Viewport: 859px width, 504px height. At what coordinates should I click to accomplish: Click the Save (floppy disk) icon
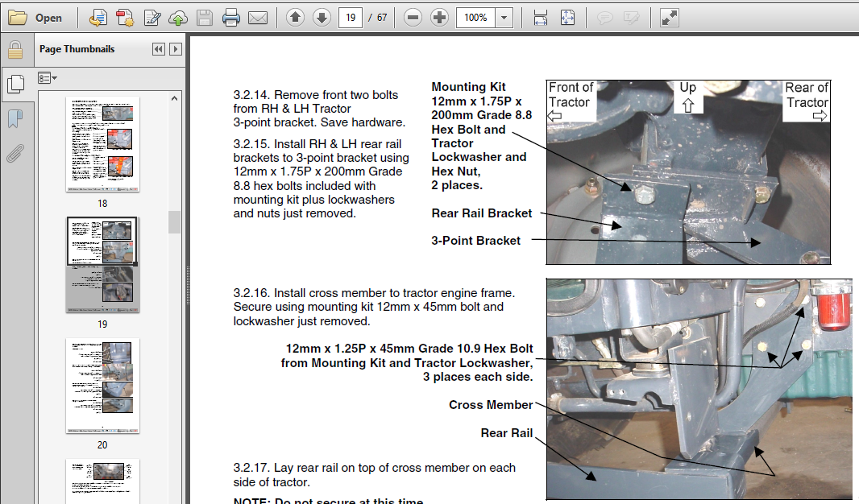click(205, 18)
